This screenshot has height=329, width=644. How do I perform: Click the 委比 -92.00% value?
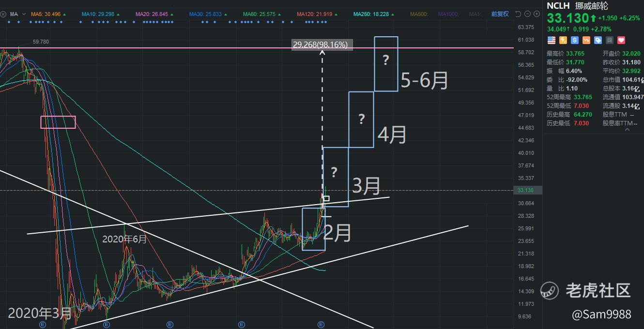(x=577, y=80)
